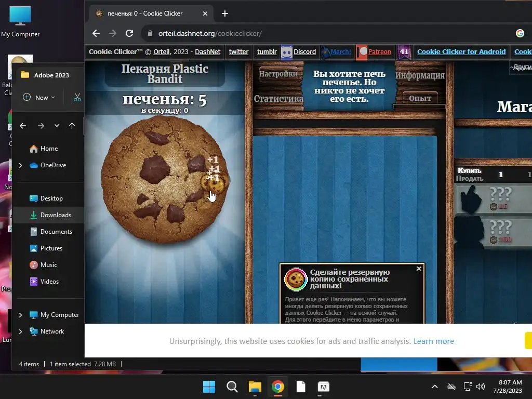
Task: Click the Google icon in address bar
Action: pos(520,33)
